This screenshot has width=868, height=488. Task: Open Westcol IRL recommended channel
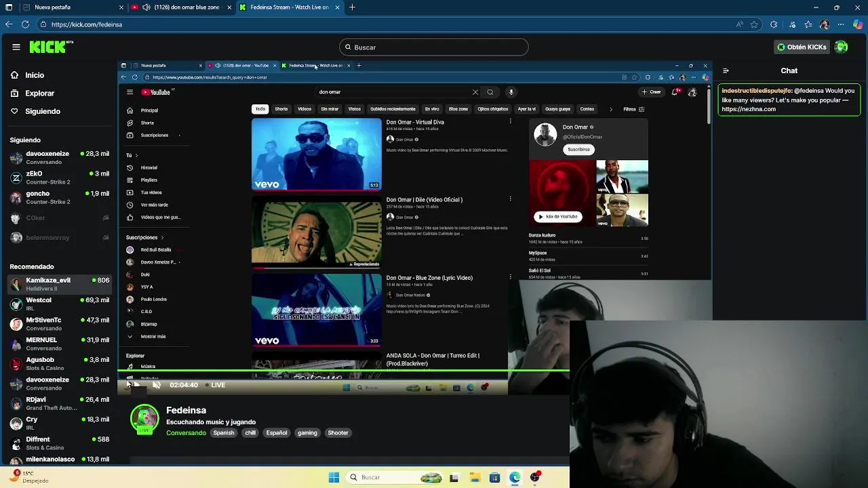tap(59, 304)
